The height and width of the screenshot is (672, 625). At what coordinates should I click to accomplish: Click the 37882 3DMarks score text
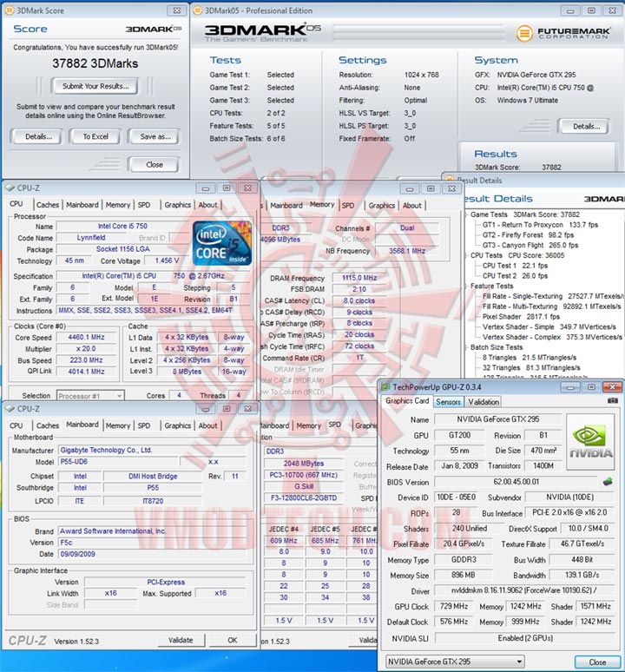click(x=95, y=63)
